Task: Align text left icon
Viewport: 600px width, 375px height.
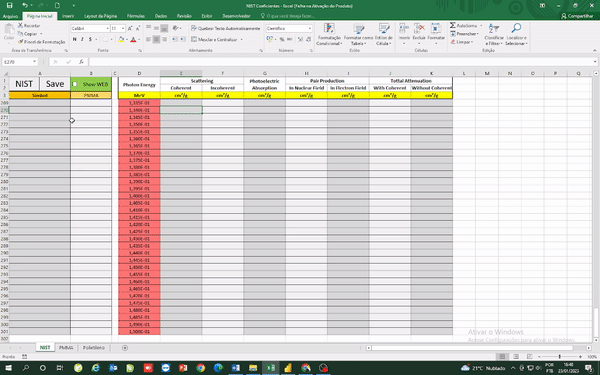Action: 148,39
